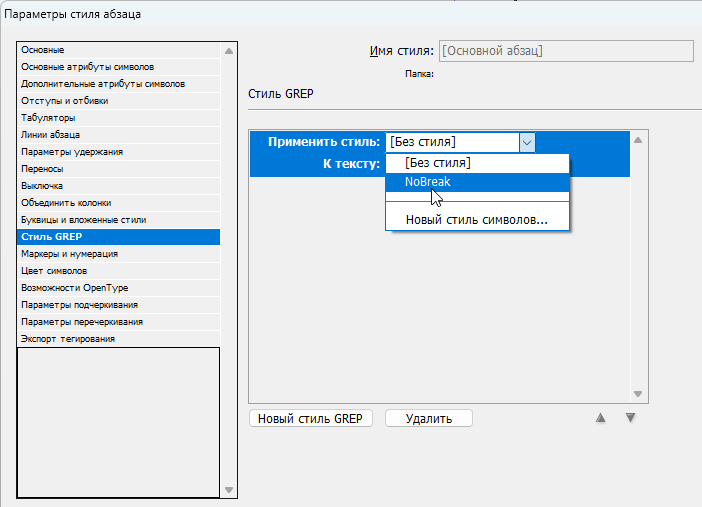
Task: Choose Новый стиль символов option
Action: click(x=476, y=220)
